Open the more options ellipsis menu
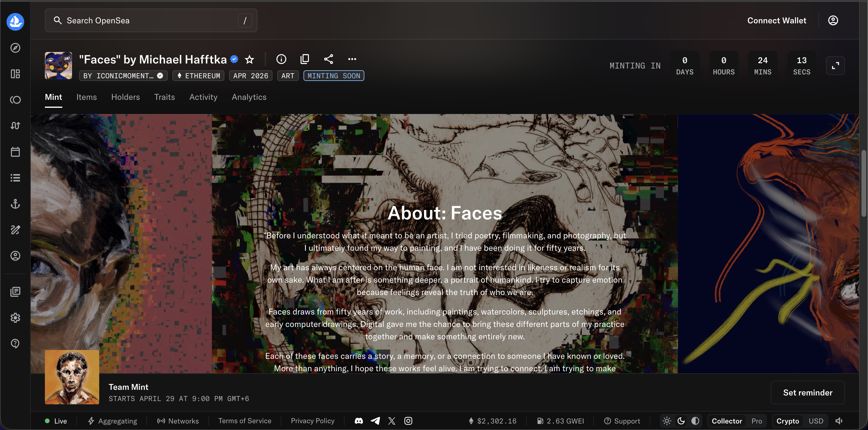The width and height of the screenshot is (868, 430). pos(352,59)
